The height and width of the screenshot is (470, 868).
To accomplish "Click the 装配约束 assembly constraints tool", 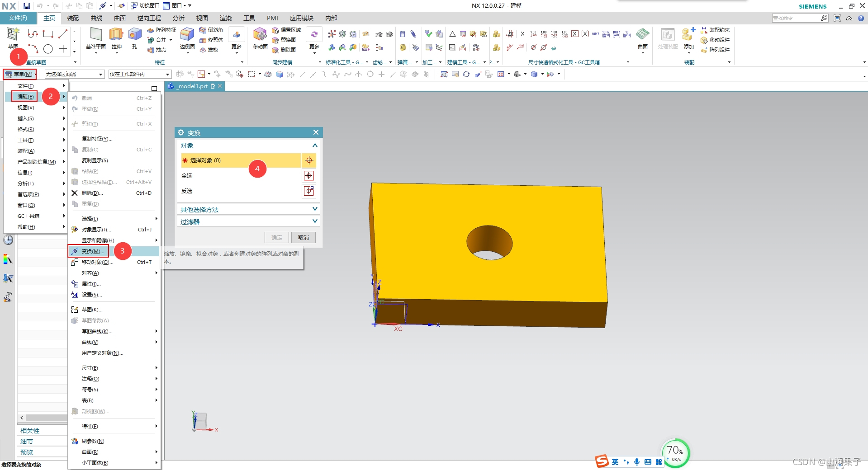I will [715, 30].
